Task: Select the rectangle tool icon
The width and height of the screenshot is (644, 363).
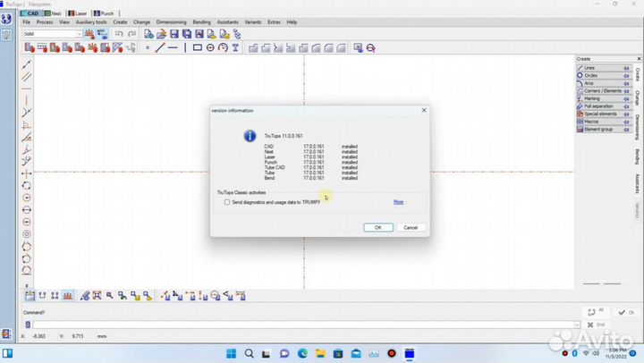Action: [x=198, y=48]
